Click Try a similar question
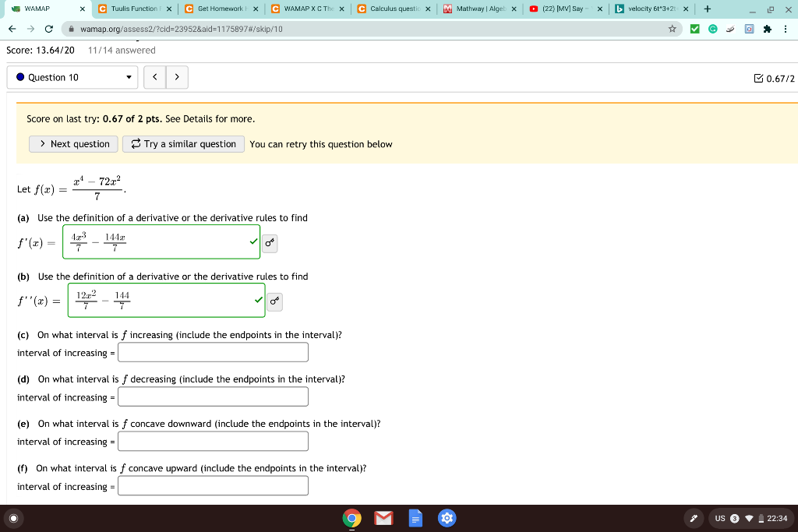This screenshot has width=798, height=532. (183, 144)
